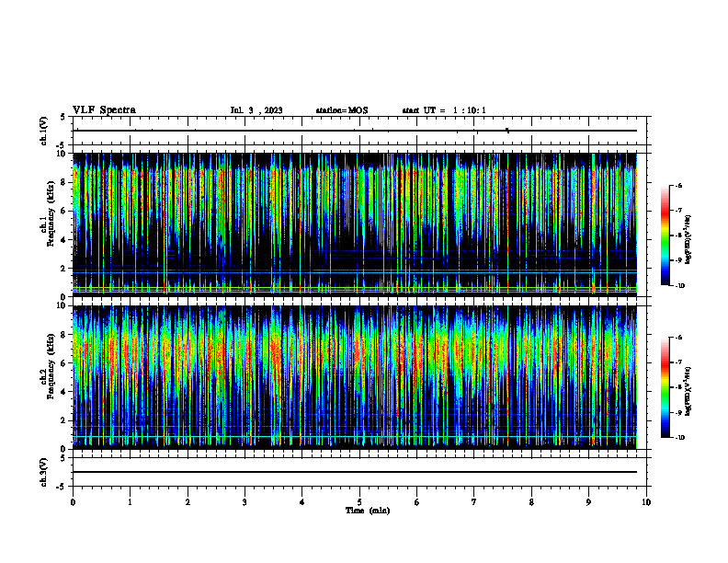Click the "-6" label on ch.1 colorbar
The height and width of the screenshot is (563, 728).
(678, 185)
